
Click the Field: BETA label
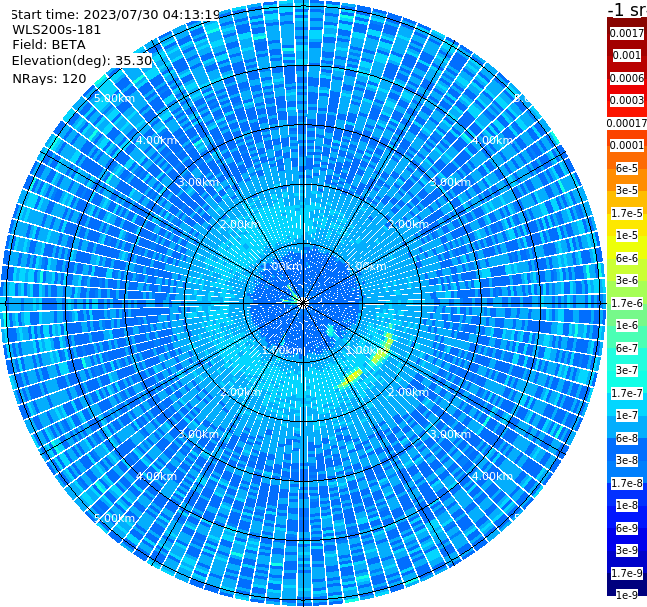(49, 45)
